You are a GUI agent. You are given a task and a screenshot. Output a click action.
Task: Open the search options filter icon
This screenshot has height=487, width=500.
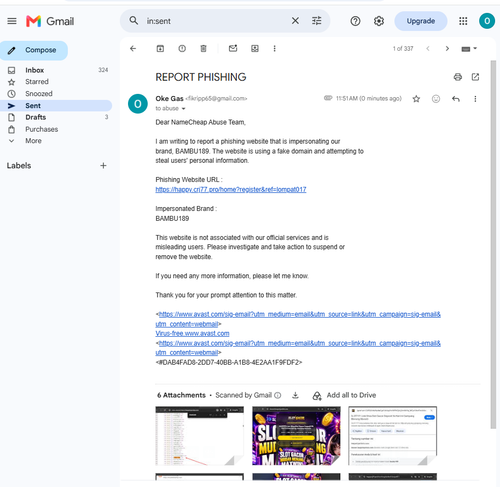(x=316, y=21)
